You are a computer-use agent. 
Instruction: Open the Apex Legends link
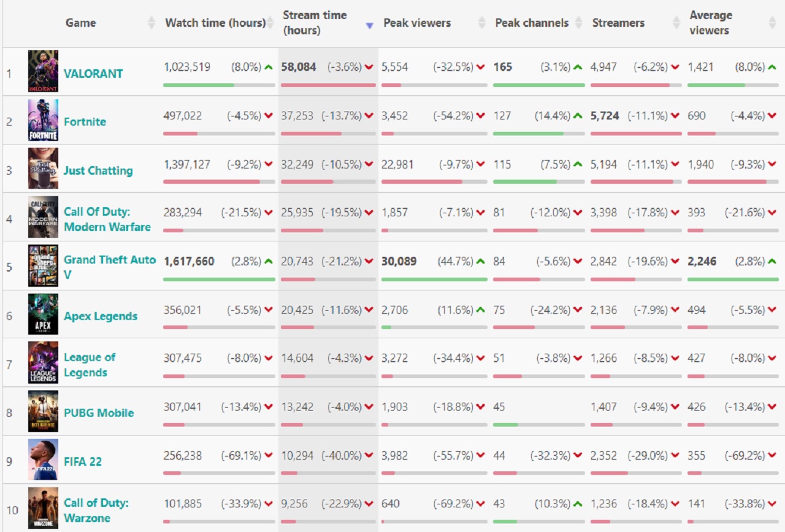point(101,316)
